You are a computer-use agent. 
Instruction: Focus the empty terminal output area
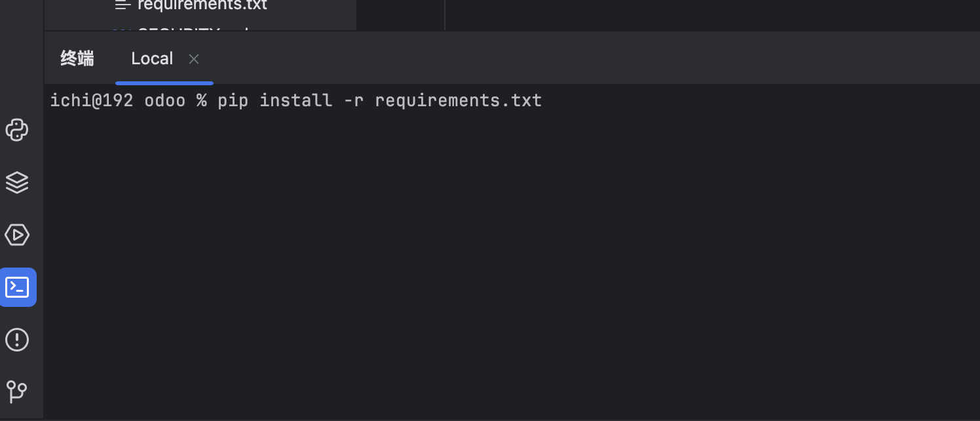(511, 262)
